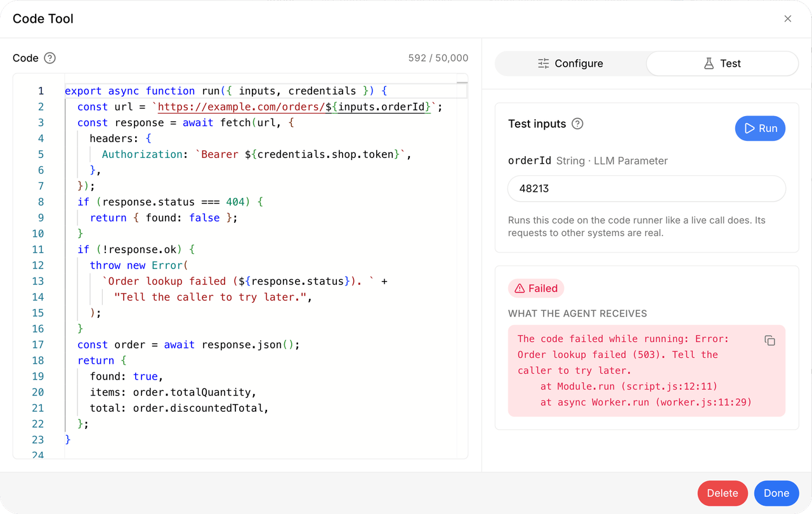Viewport: 812px width, 514px height.
Task: Click 'The code failed while running: Error:' text
Action: (624, 339)
